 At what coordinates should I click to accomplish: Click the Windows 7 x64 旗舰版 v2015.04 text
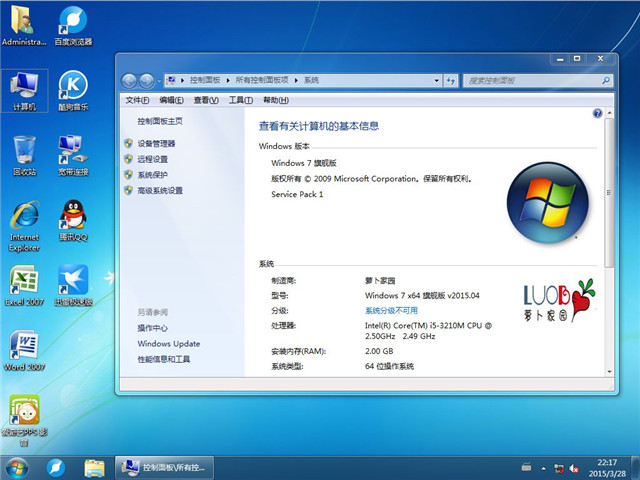[x=422, y=296]
